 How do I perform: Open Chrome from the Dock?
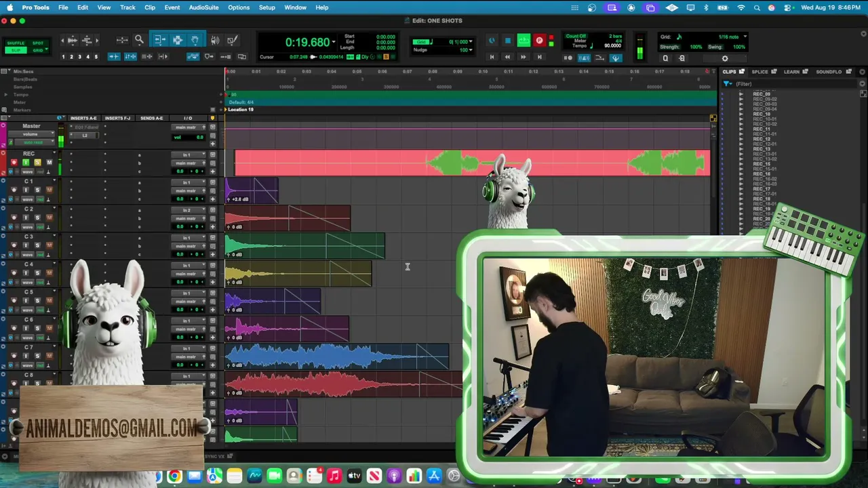[x=174, y=476]
